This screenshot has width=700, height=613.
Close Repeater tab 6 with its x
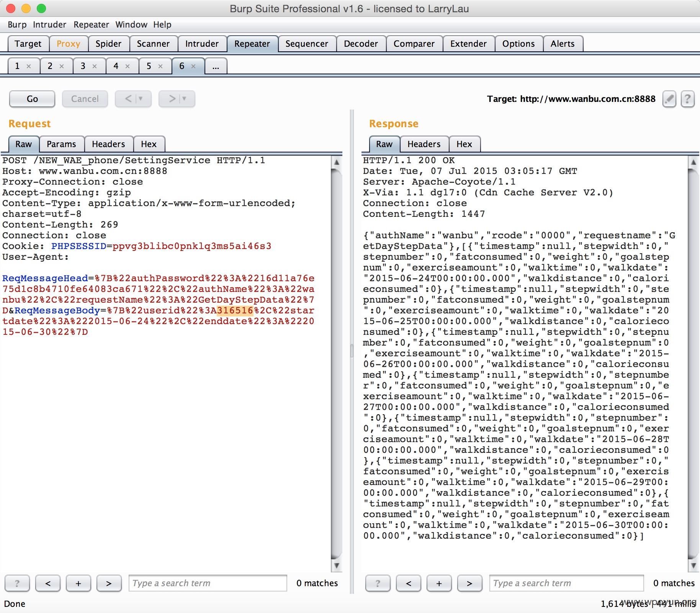(193, 66)
